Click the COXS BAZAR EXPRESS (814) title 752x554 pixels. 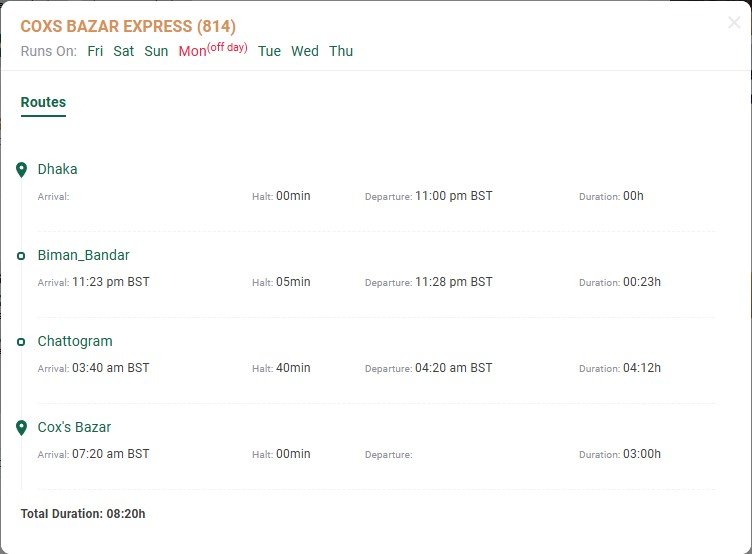[x=128, y=26]
